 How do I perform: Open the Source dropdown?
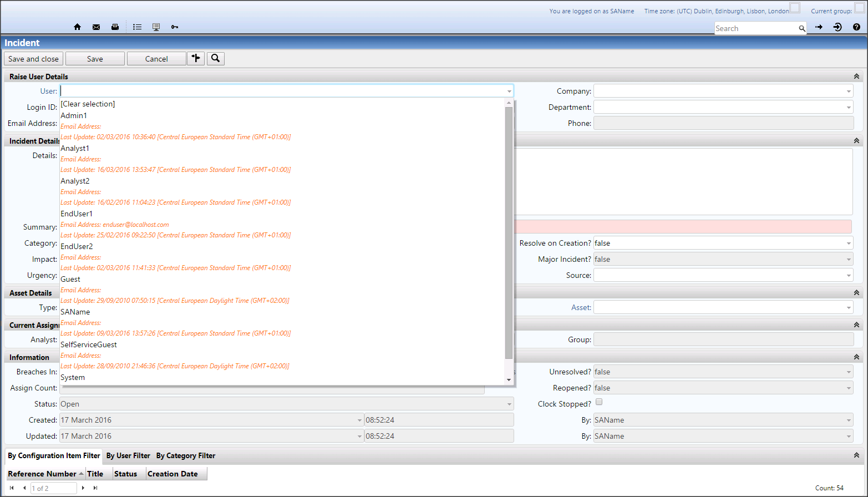[723, 275]
